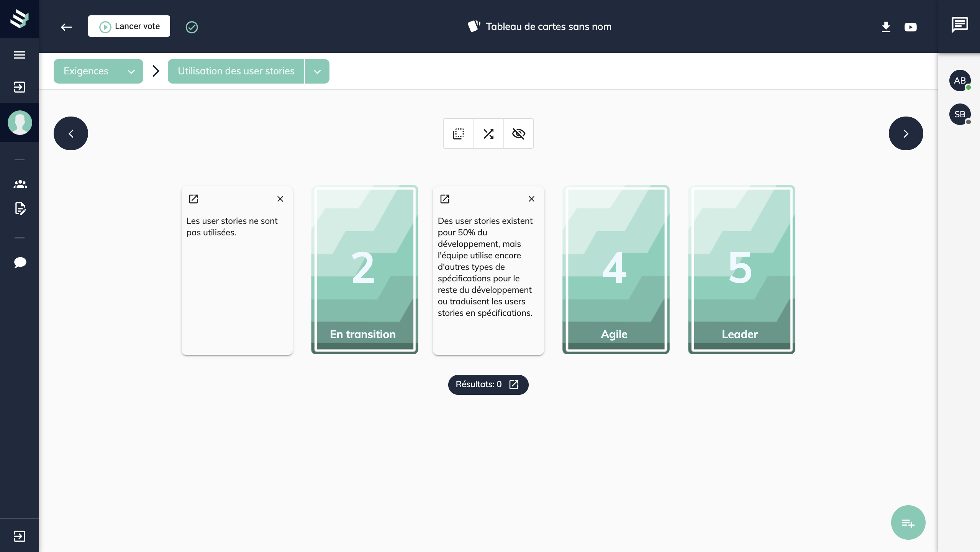This screenshot has height=552, width=980.
Task: Open 'Des user stories existent' card externally
Action: [445, 199]
